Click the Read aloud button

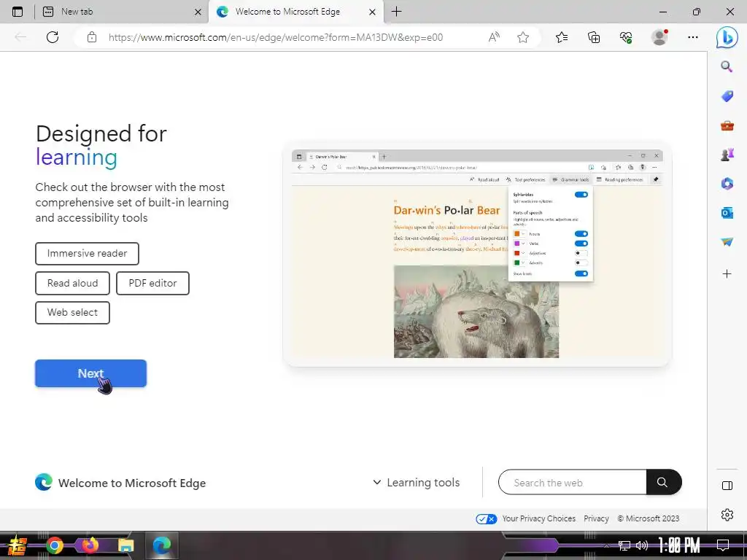(x=72, y=283)
